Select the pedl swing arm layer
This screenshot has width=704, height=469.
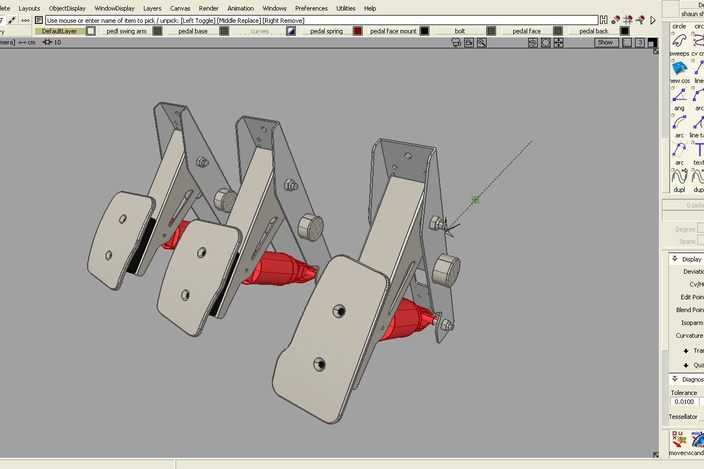[126, 31]
